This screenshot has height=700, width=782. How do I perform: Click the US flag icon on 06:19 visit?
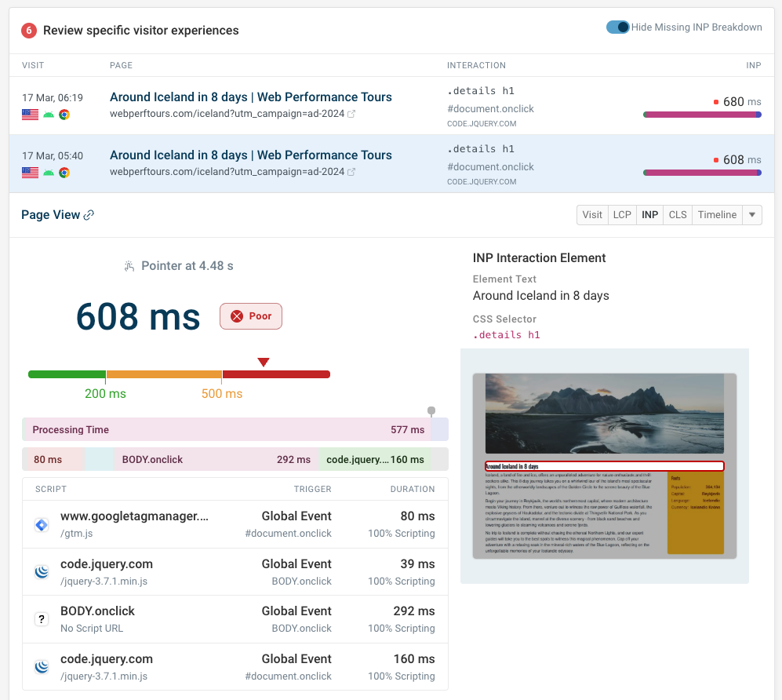(x=31, y=115)
